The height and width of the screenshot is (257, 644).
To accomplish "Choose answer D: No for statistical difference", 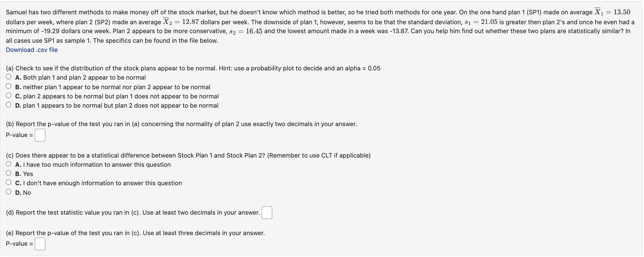I will [9, 191].
